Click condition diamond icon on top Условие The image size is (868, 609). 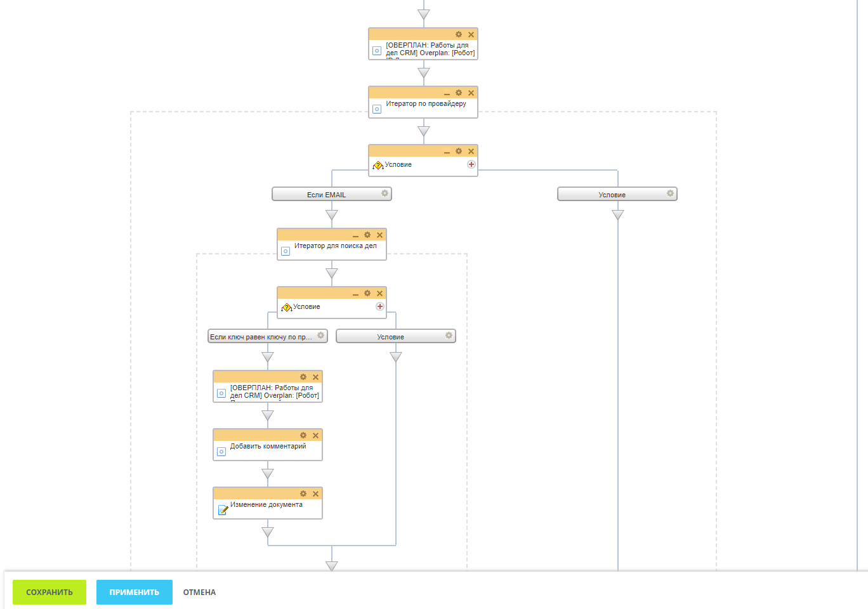coord(379,164)
